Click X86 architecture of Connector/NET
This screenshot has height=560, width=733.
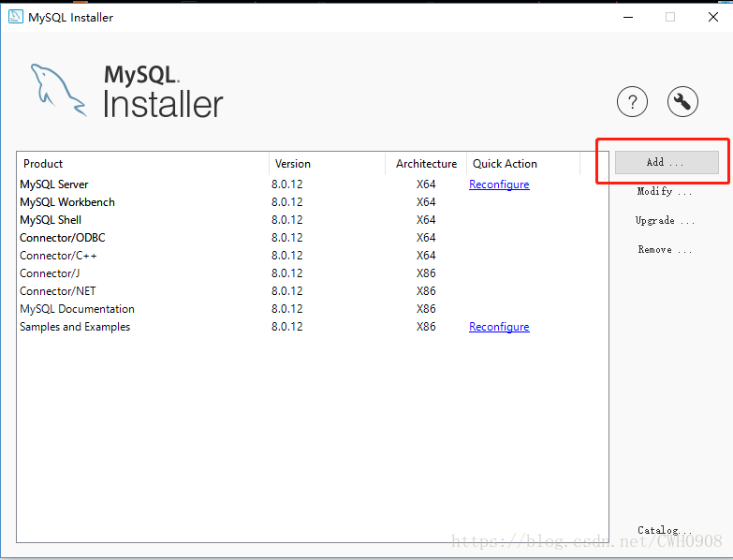[426, 290]
